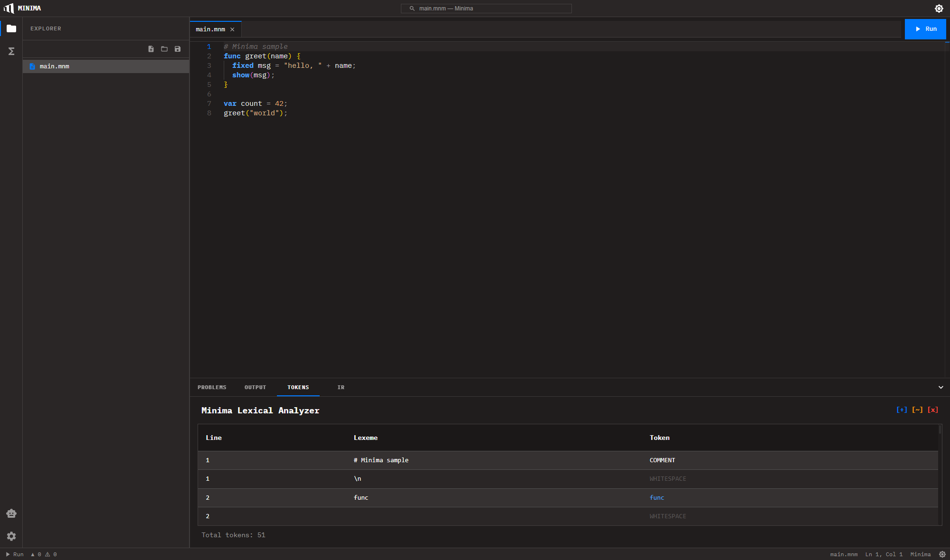
Task: Click line number 1 in the gutter
Action: point(209,47)
